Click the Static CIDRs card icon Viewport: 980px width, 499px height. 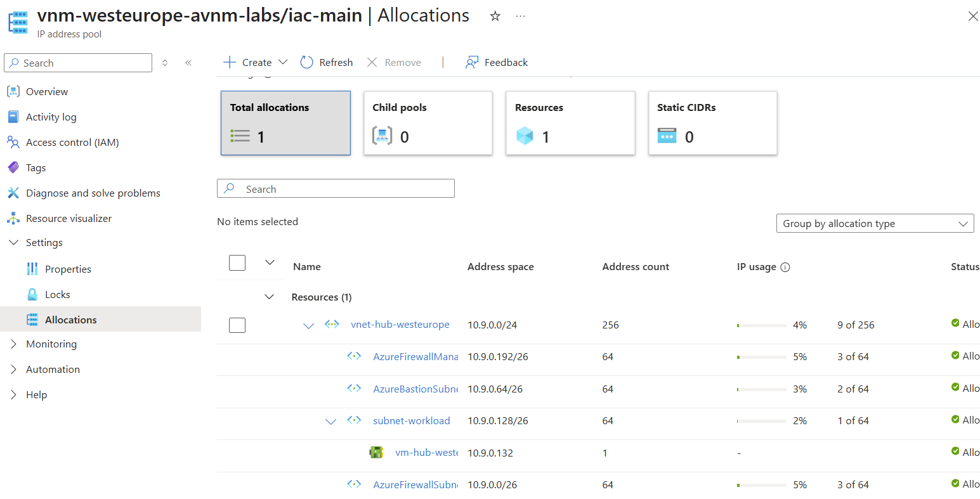[665, 136]
